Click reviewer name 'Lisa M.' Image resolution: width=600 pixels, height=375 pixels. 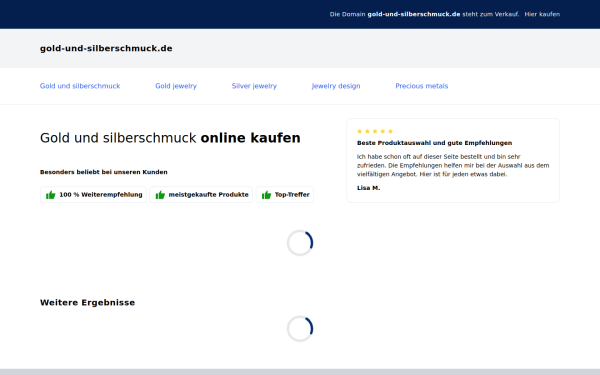click(x=368, y=188)
